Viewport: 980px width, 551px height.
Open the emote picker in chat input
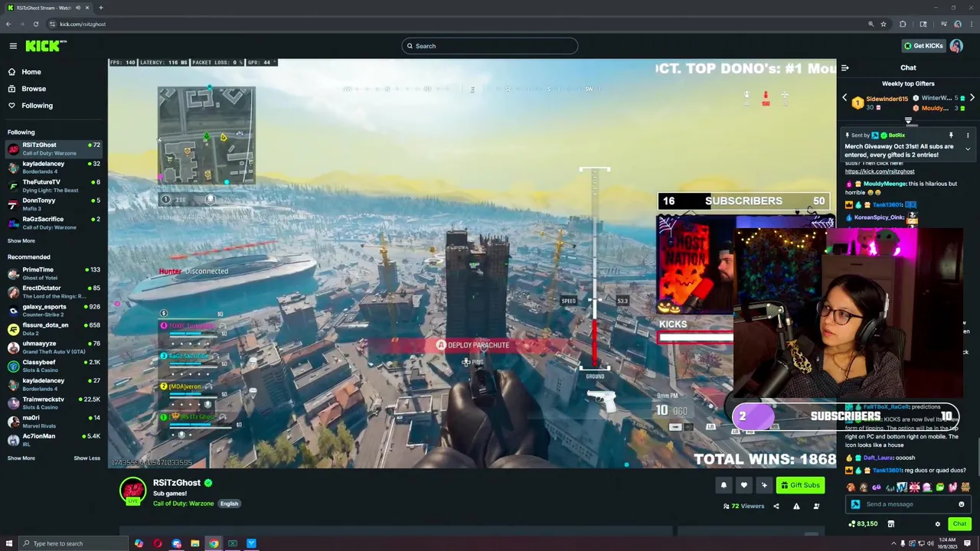pyautogui.click(x=962, y=504)
